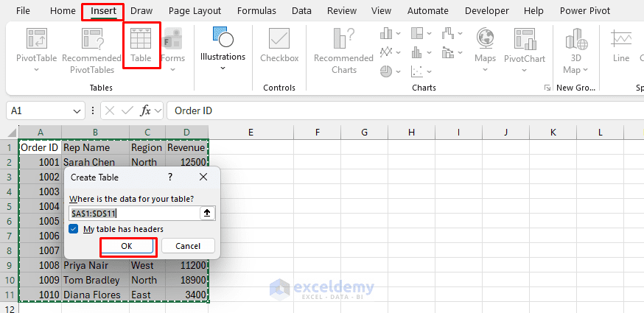644x313 pixels.
Task: Select cell with Priya Nair
Action: 95,265
